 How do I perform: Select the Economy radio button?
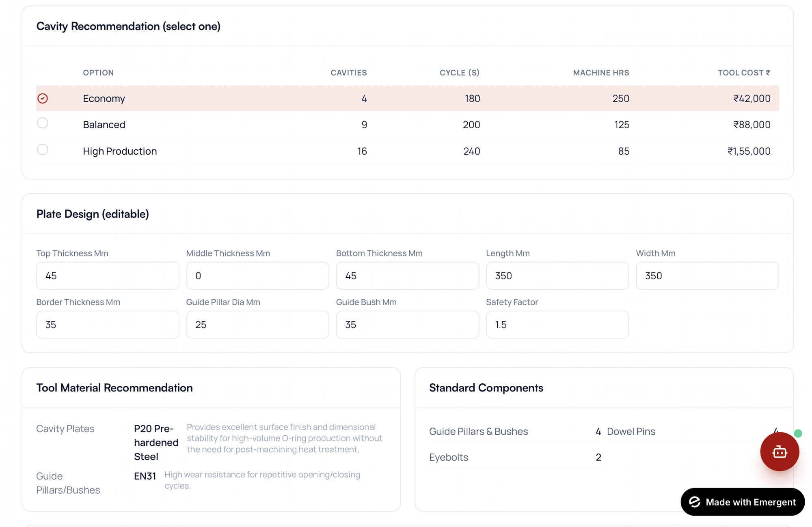tap(43, 98)
